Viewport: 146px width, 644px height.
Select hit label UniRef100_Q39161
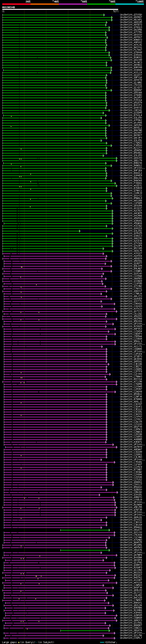tap(131, 55)
